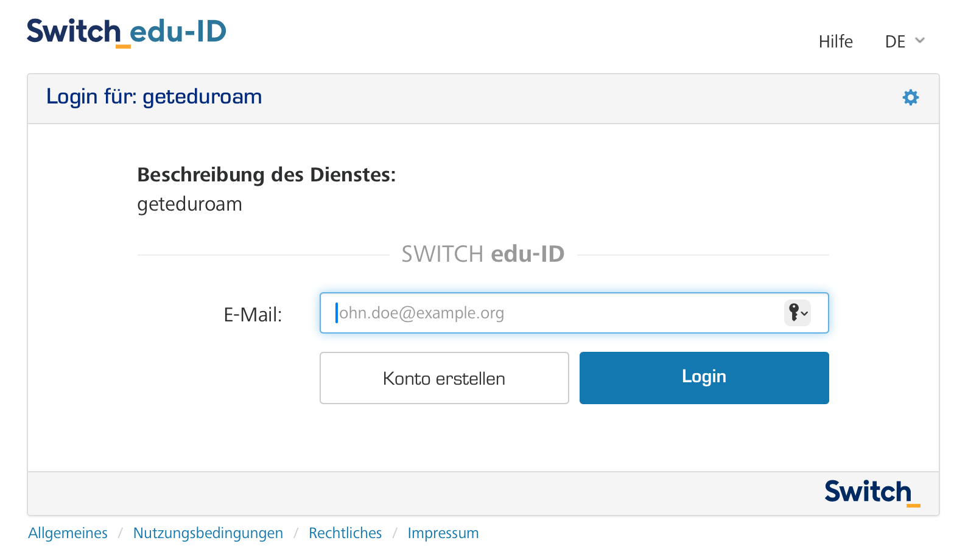The image size is (968, 560).
Task: Click the chevron arrow next to DE
Action: pos(920,41)
